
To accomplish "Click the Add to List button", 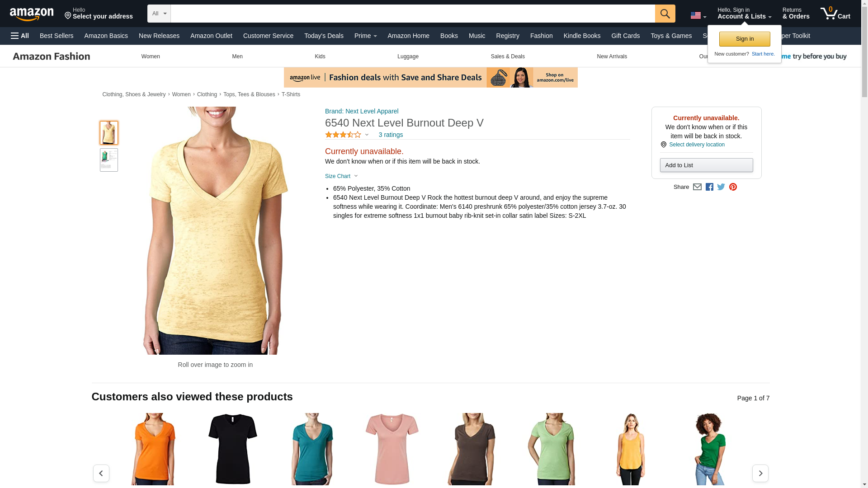I will [706, 165].
